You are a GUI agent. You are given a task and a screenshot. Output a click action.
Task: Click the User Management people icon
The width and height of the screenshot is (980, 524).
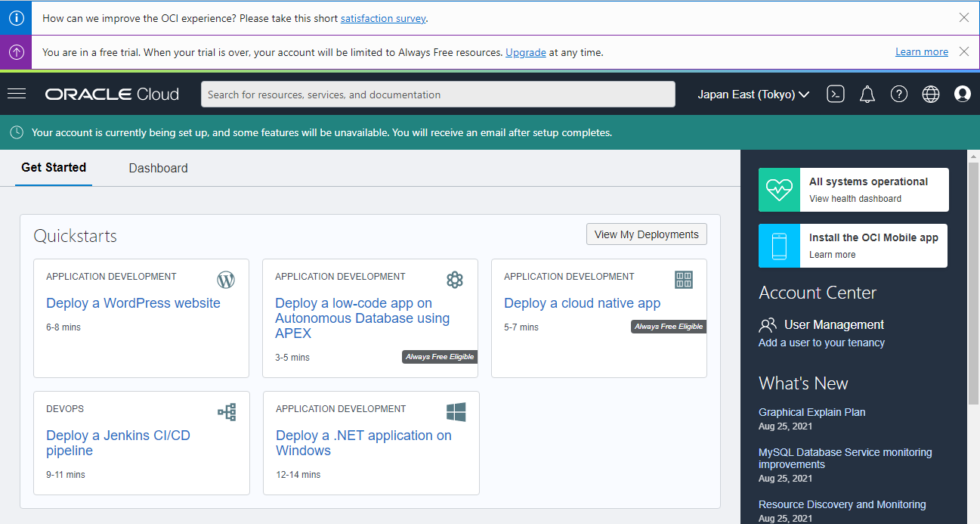click(x=768, y=325)
